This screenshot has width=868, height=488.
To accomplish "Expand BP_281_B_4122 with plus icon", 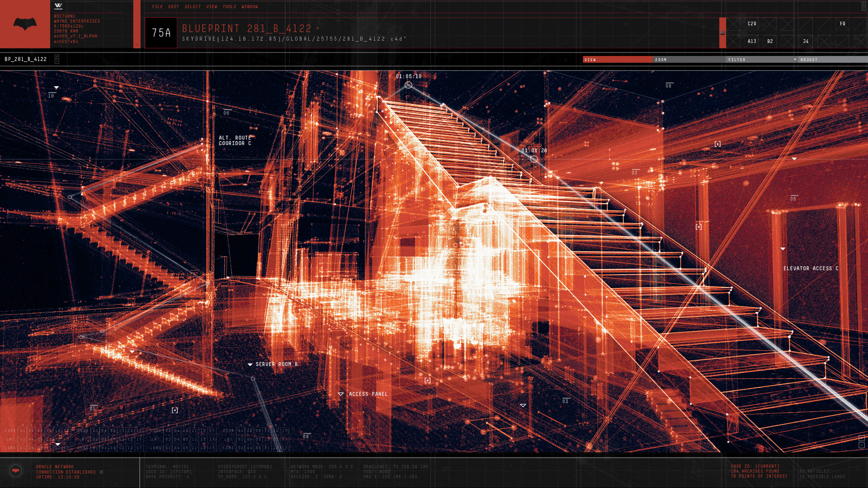I will [57, 56].
